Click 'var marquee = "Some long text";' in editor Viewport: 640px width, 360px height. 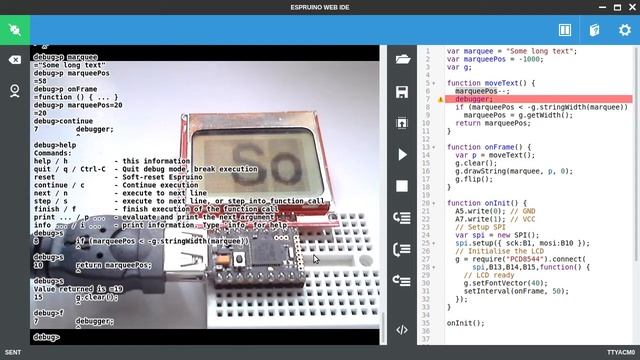pyautogui.click(x=512, y=51)
